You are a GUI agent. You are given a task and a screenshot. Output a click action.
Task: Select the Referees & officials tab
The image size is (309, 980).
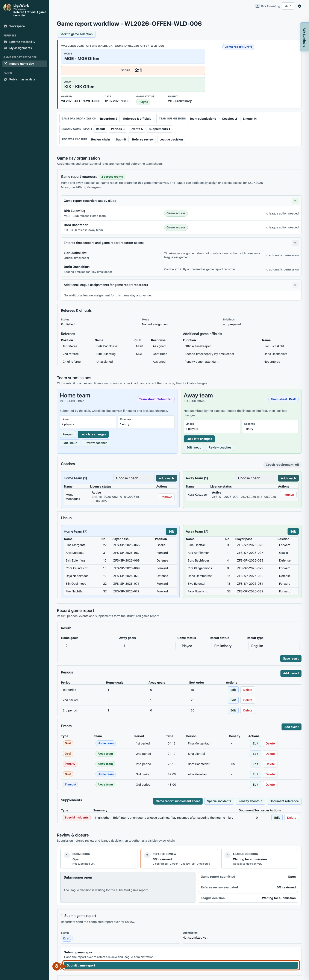click(x=137, y=119)
